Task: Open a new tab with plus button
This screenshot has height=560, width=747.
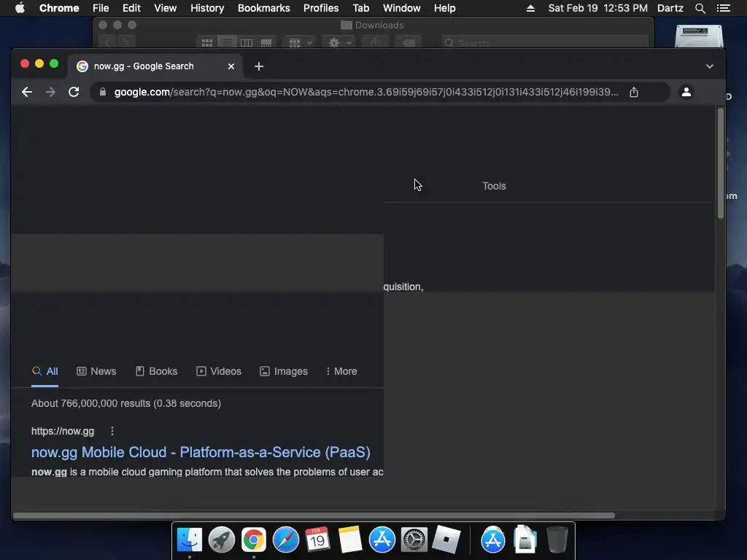Action: pyautogui.click(x=259, y=66)
